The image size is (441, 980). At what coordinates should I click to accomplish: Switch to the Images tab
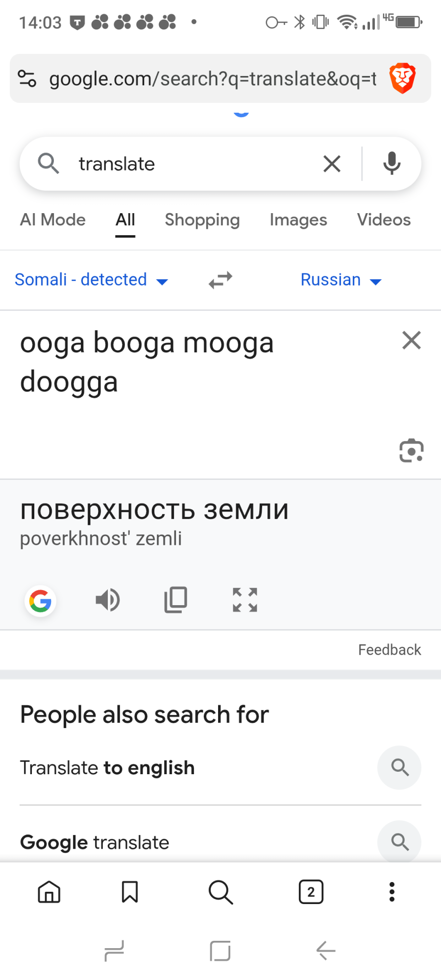click(x=298, y=220)
